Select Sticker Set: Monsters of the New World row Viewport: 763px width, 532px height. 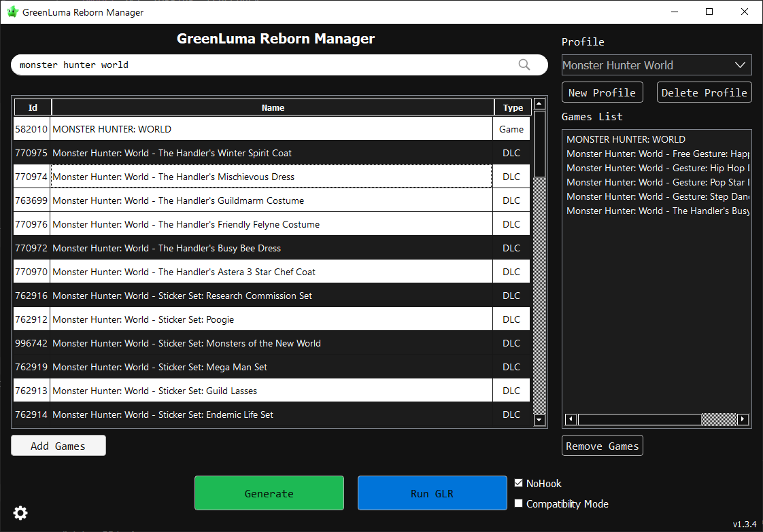tap(272, 343)
